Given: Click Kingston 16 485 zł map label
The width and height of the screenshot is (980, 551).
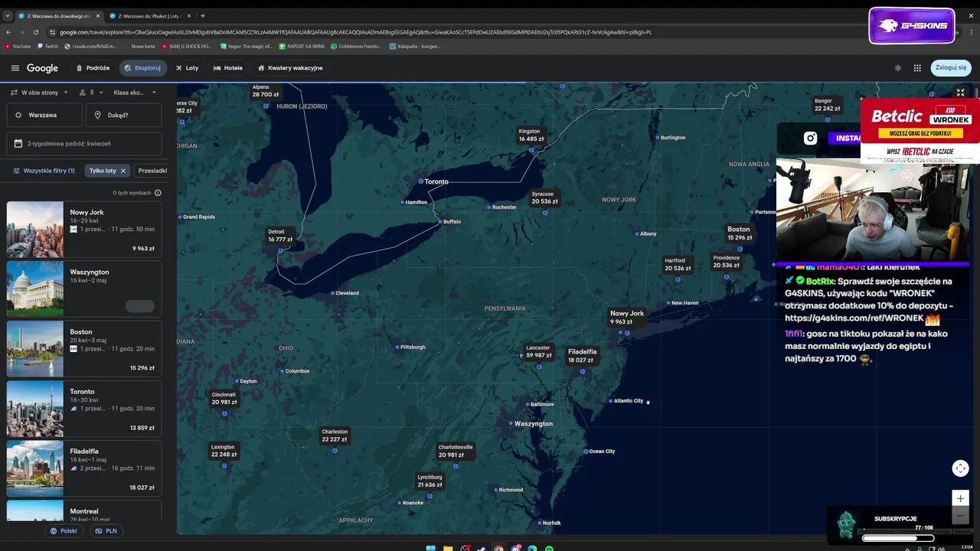Looking at the screenshot, I should tap(531, 135).
